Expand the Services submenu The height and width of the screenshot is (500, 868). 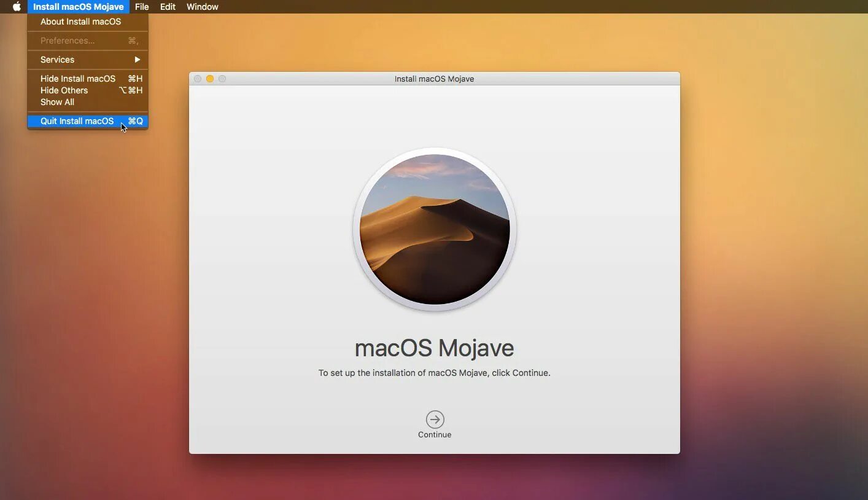[88, 60]
